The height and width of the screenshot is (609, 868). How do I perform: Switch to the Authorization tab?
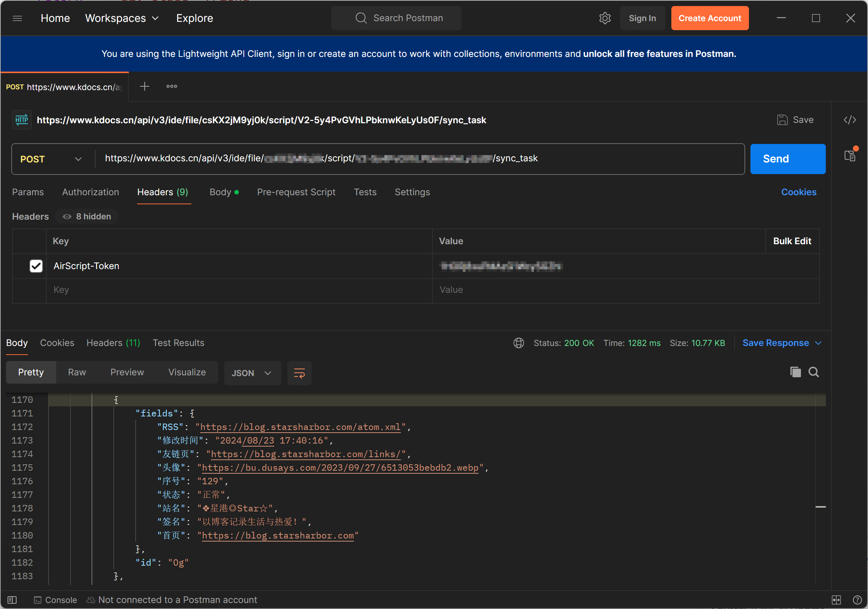pos(90,192)
